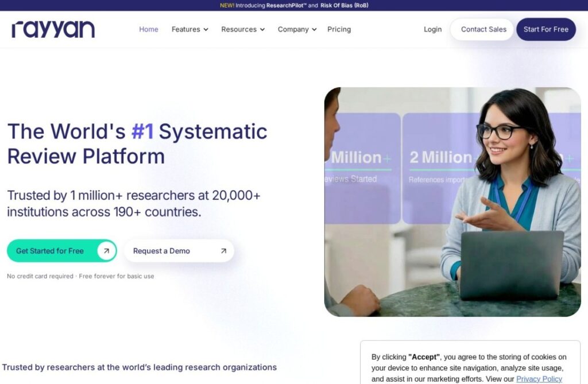Click the arrow icon on Request a Demo

pos(223,251)
